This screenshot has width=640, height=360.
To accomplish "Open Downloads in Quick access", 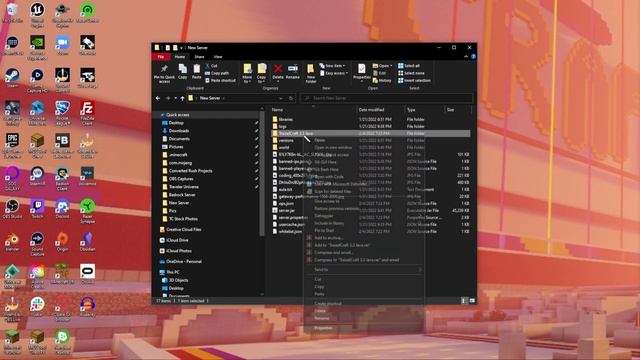I will (178, 131).
